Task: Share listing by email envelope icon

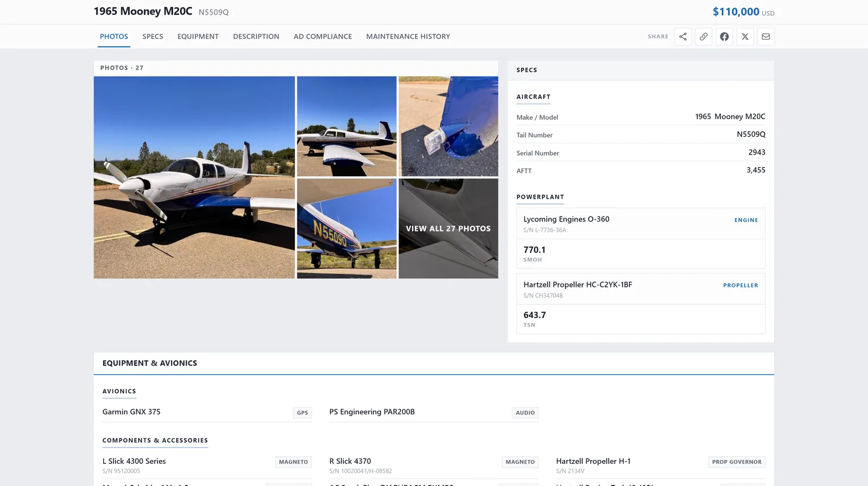Action: click(x=765, y=36)
